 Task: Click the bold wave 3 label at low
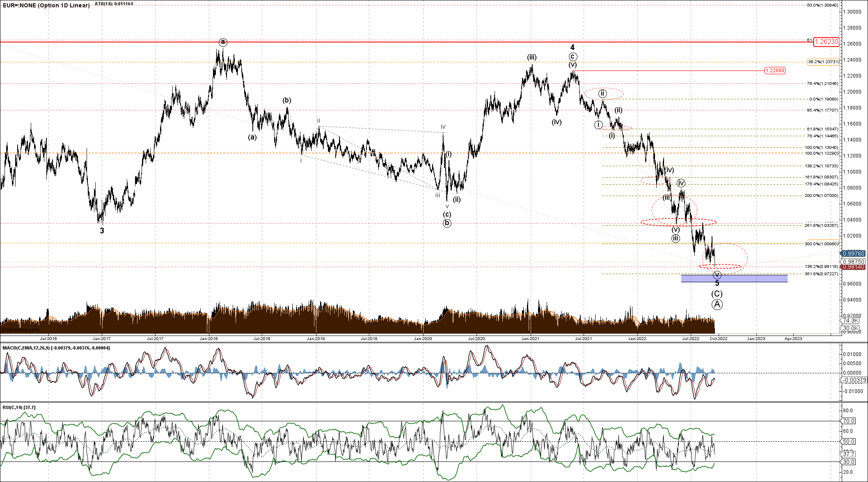102,231
